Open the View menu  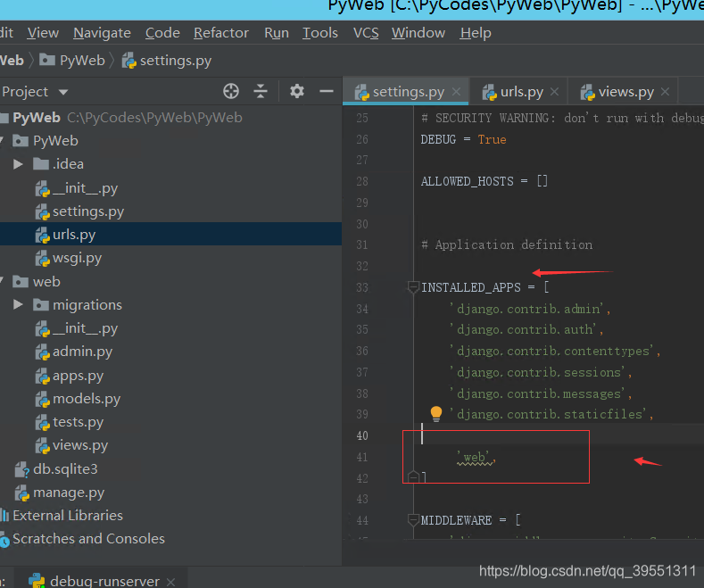click(43, 33)
